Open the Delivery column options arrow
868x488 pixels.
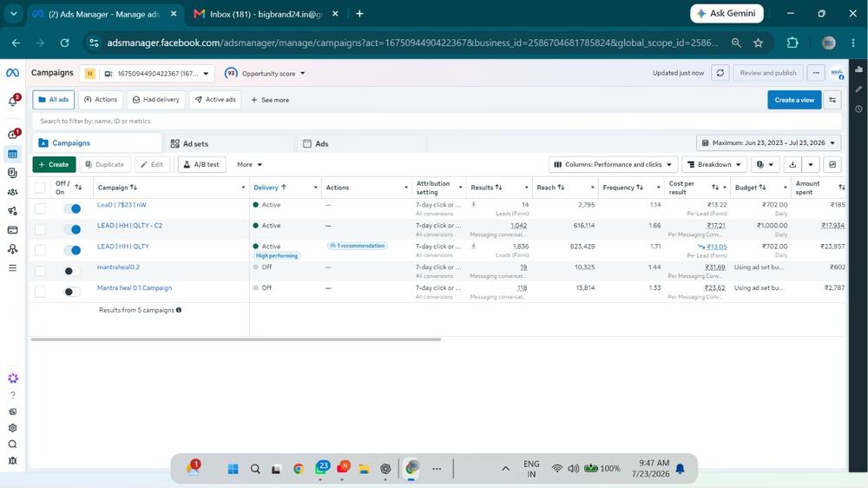tap(316, 188)
